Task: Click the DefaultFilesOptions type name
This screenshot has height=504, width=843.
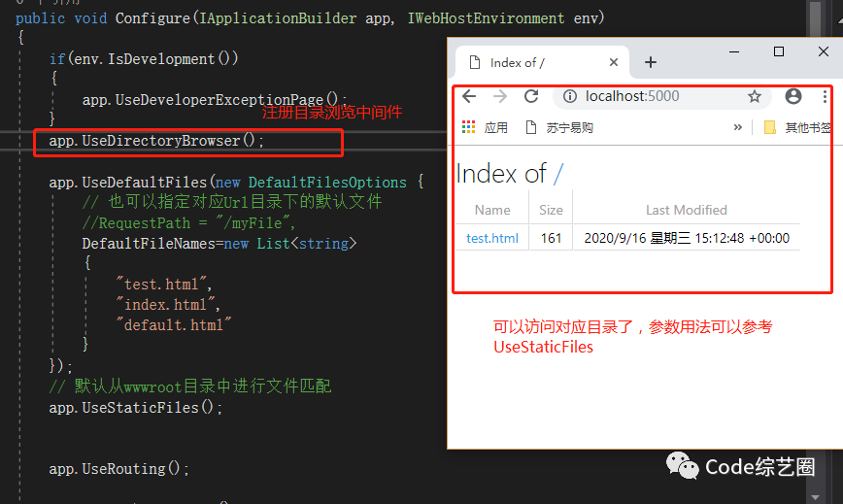Action: coord(327,183)
